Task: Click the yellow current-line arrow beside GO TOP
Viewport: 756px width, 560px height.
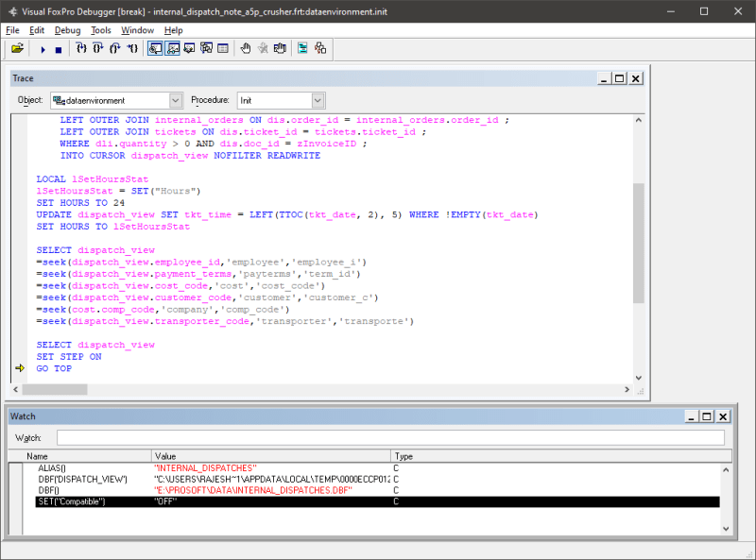Action: (x=20, y=368)
